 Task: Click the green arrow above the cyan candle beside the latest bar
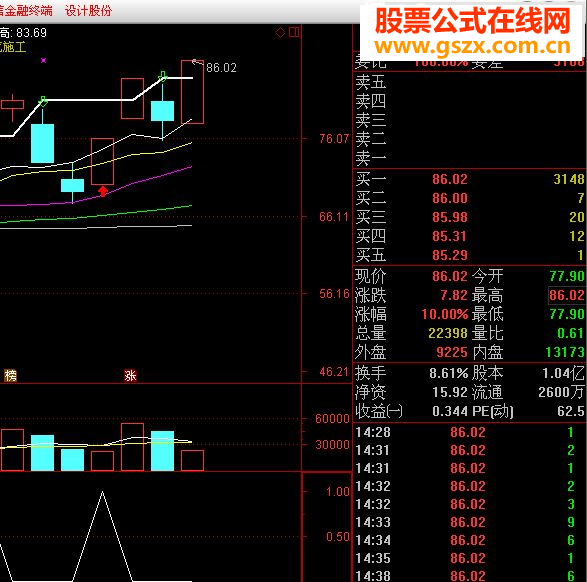click(162, 76)
